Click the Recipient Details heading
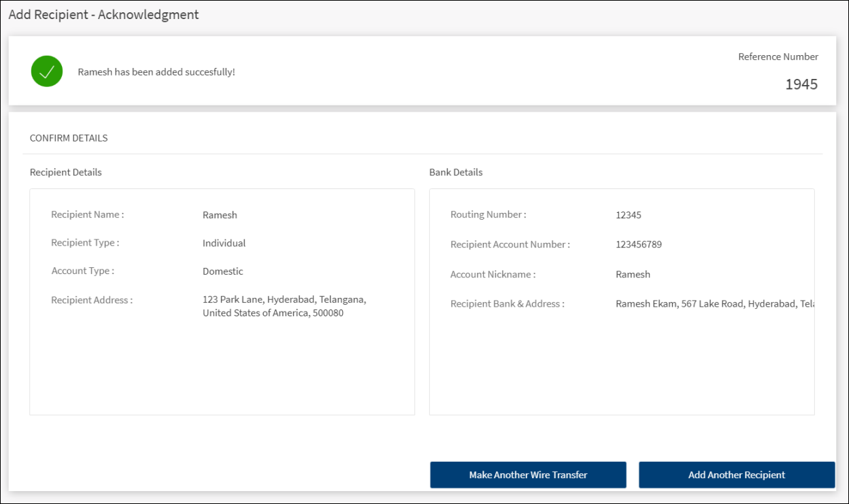Viewport: 849px width, 504px height. tap(66, 173)
